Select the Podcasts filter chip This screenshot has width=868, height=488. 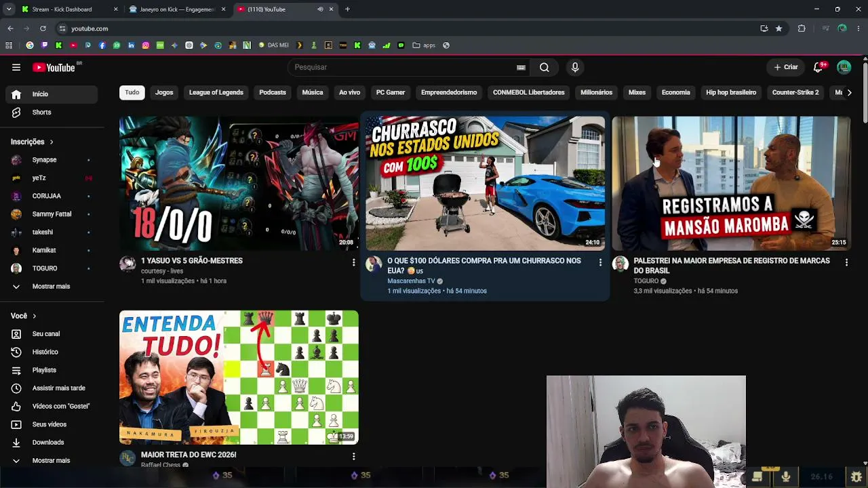(273, 92)
